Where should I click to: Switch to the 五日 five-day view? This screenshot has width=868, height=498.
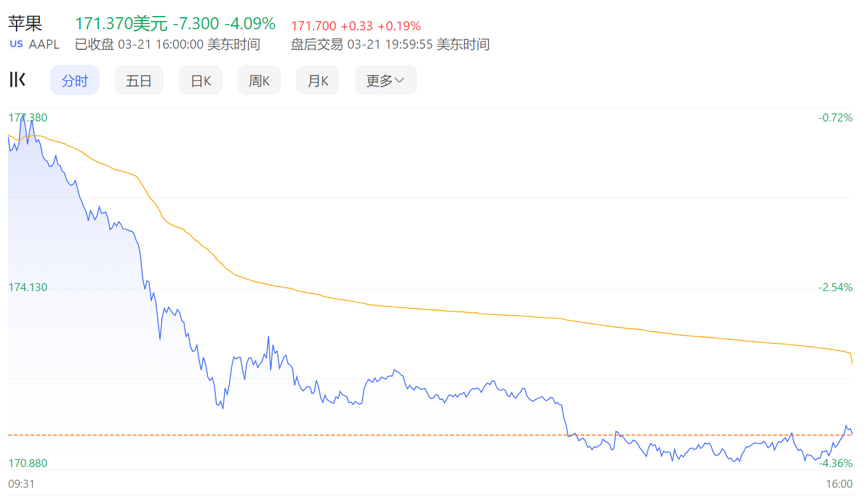click(x=139, y=80)
